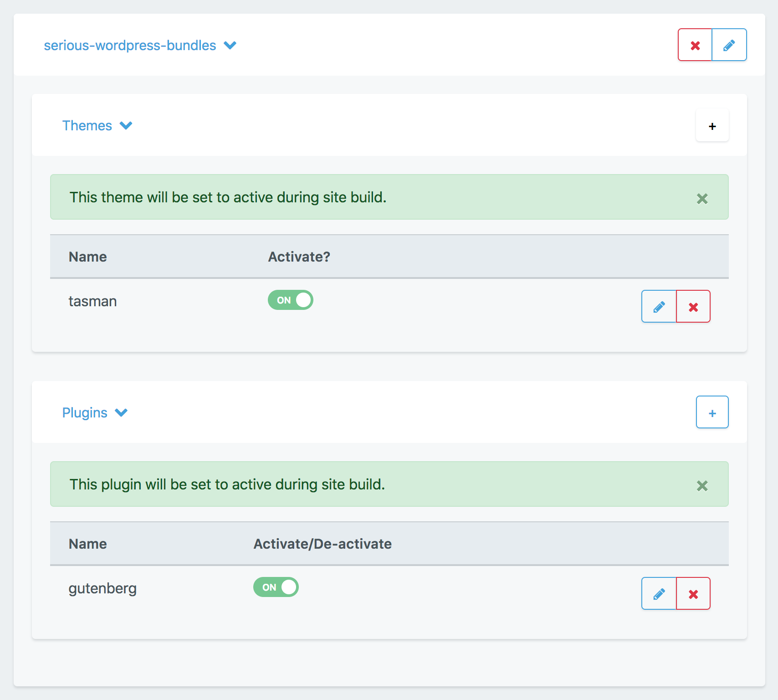Click the theme active notice text
778x700 pixels.
228,197
